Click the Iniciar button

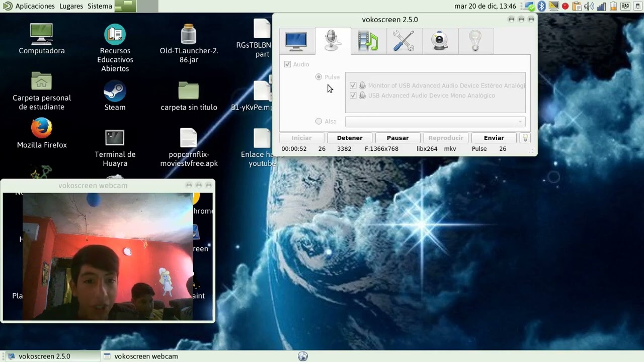[x=302, y=138]
